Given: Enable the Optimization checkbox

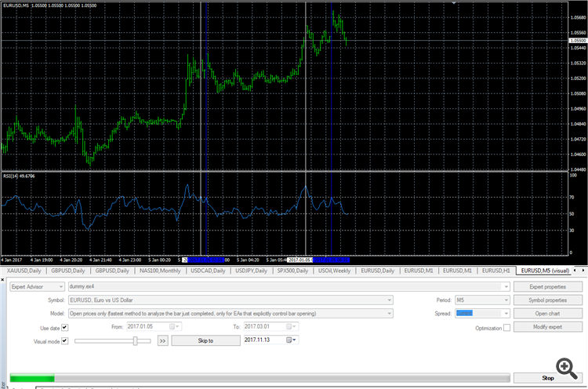Looking at the screenshot, I should point(506,328).
